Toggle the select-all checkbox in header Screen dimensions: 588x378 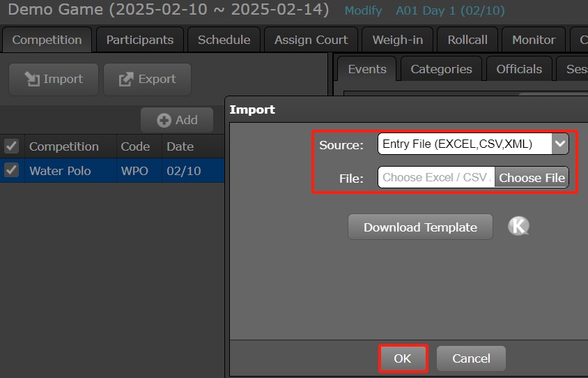11,146
